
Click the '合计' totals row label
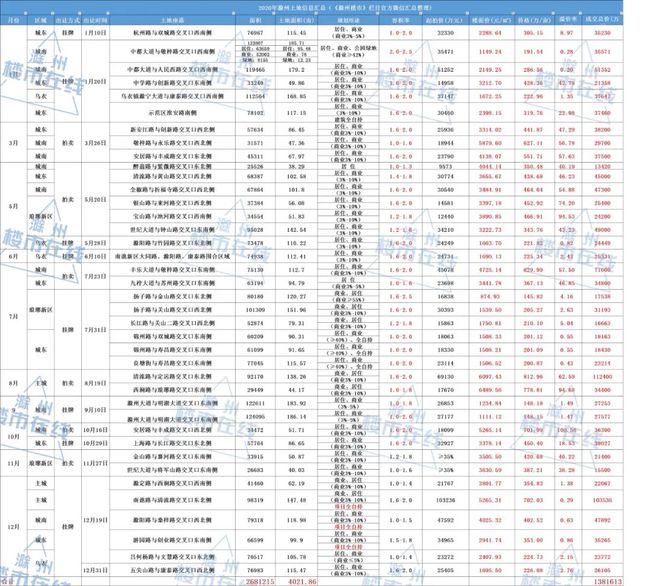point(7,582)
